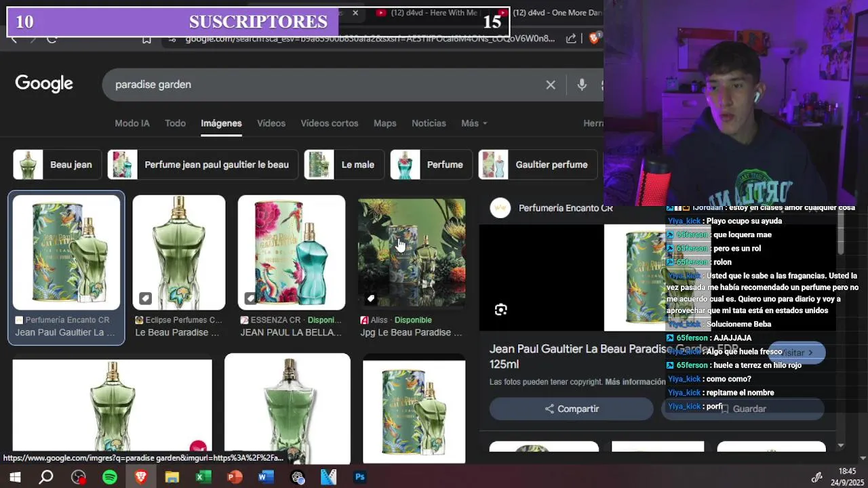Click the stream chat scrollbar thumb
Viewport: 868px width, 488px height.
click(x=841, y=229)
